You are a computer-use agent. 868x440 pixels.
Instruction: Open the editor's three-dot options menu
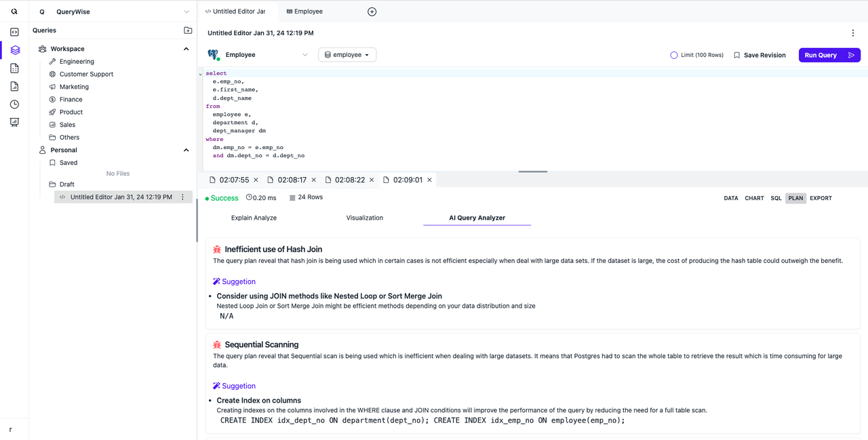click(x=853, y=33)
